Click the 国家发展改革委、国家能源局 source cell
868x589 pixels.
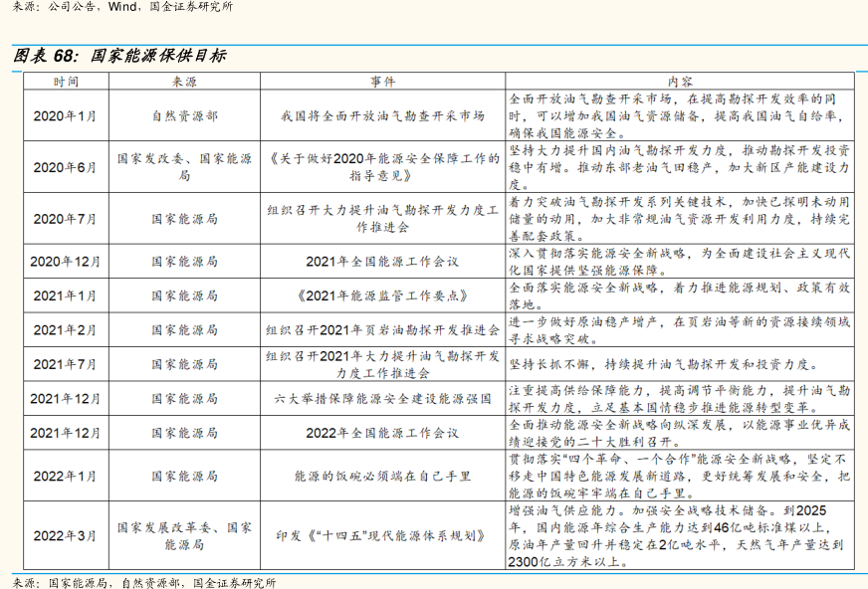[x=184, y=536]
